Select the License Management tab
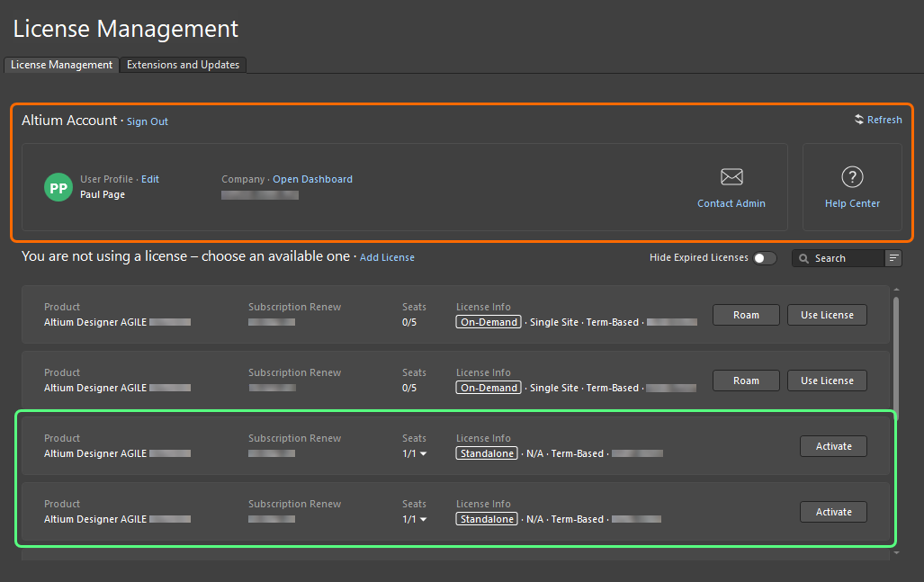 click(60, 64)
